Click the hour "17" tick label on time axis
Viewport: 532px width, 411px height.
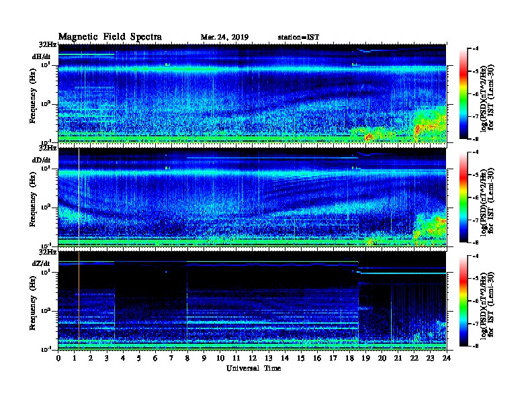(333, 358)
